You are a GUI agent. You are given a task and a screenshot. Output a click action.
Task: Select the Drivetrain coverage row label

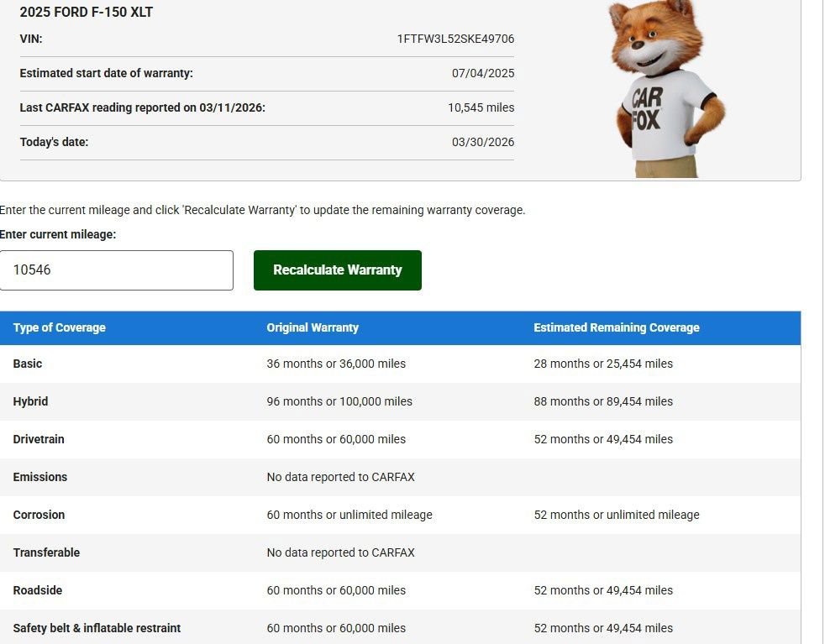(39, 439)
